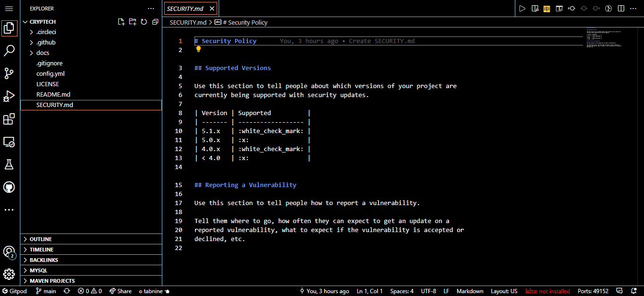Open notifications bell in status bar
The height and width of the screenshot is (296, 644).
pos(634,291)
